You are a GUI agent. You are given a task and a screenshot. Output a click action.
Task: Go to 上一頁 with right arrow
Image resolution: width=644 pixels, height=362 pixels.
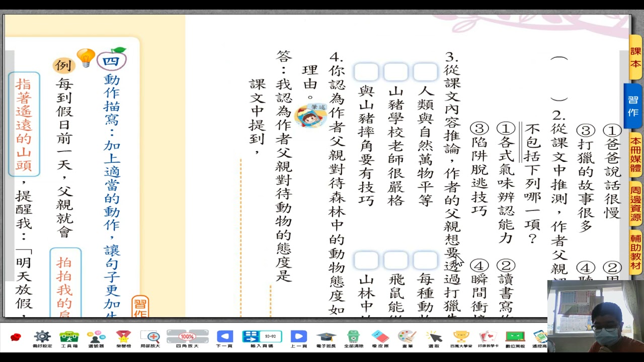(298, 339)
